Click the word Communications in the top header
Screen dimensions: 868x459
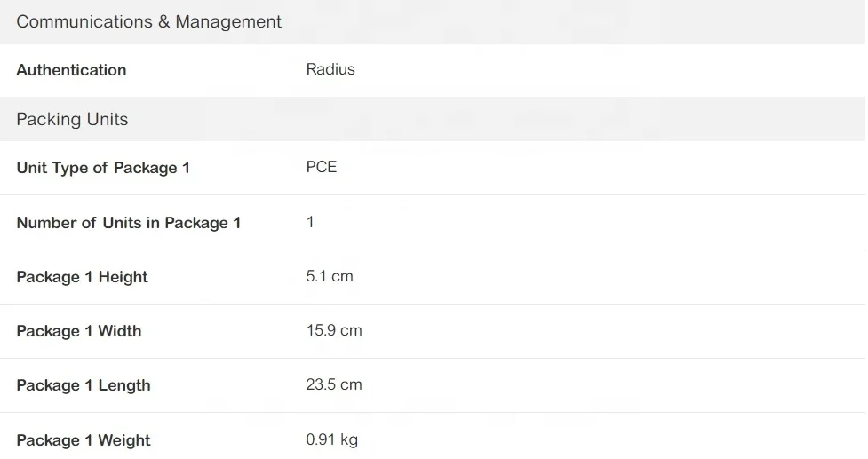point(84,22)
